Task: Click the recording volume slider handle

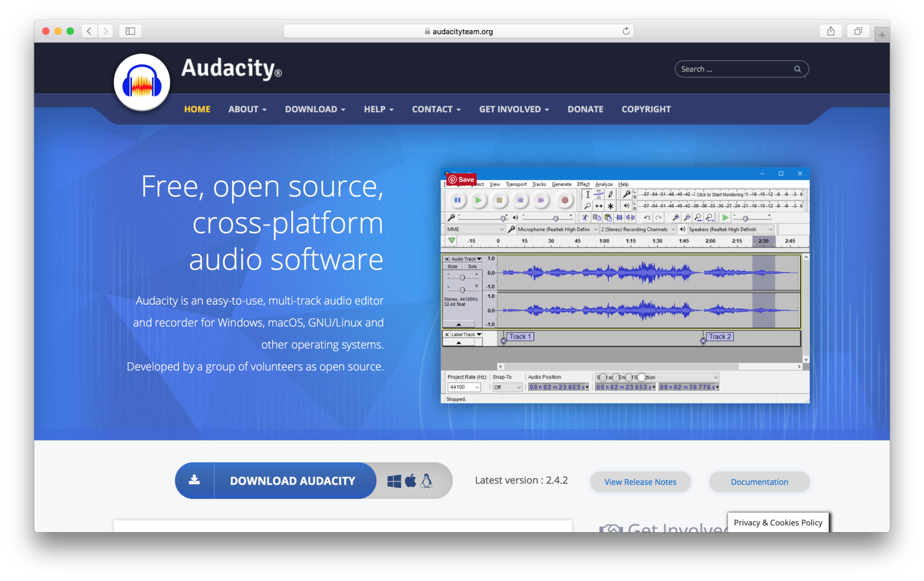Action: 503,218
